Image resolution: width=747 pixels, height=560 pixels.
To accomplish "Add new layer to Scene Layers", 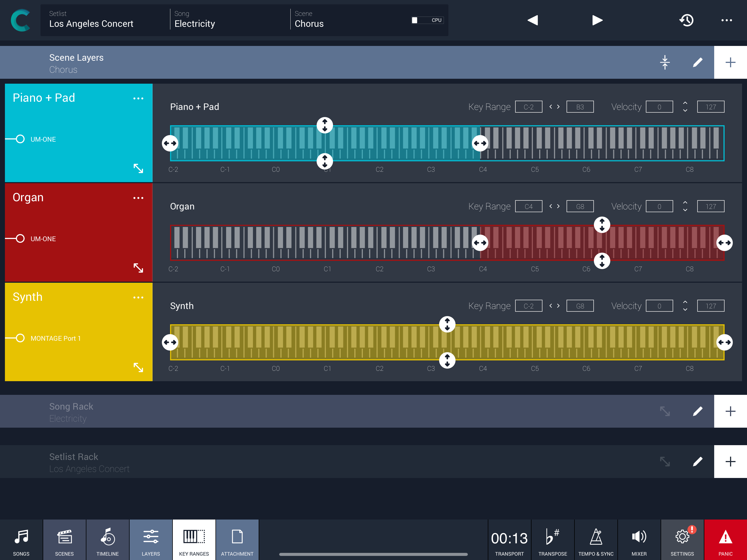I will pyautogui.click(x=730, y=63).
